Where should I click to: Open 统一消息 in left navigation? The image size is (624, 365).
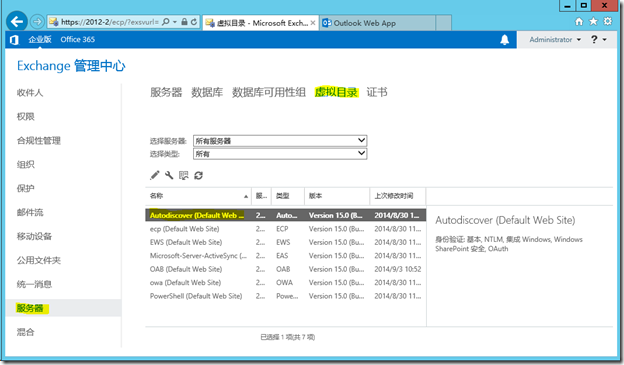[x=34, y=284]
